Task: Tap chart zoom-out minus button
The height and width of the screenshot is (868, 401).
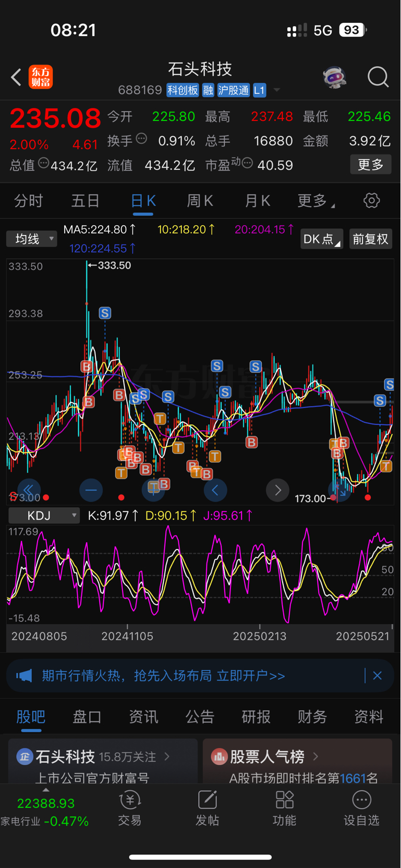Action: click(x=91, y=490)
